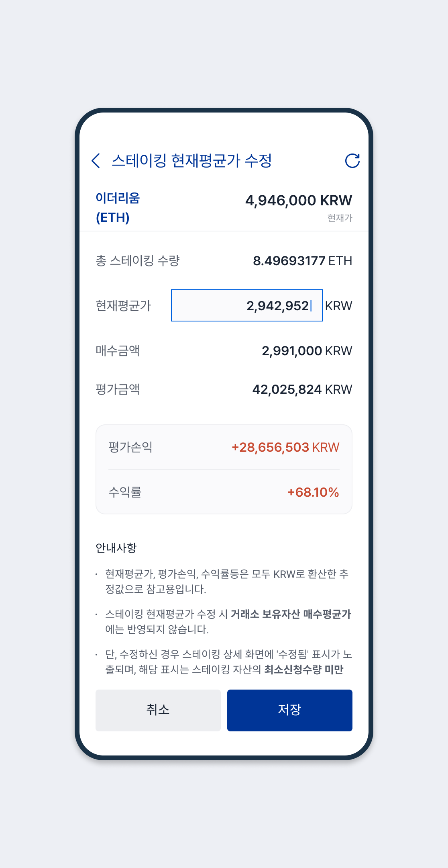448x868 pixels.
Task: Click the 스테이킹 현재평균가 수정 title
Action: pyautogui.click(x=191, y=161)
